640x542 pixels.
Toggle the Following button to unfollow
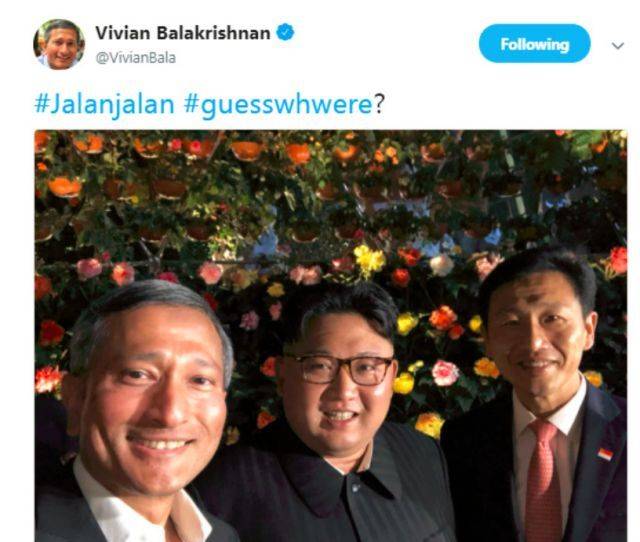(534, 43)
